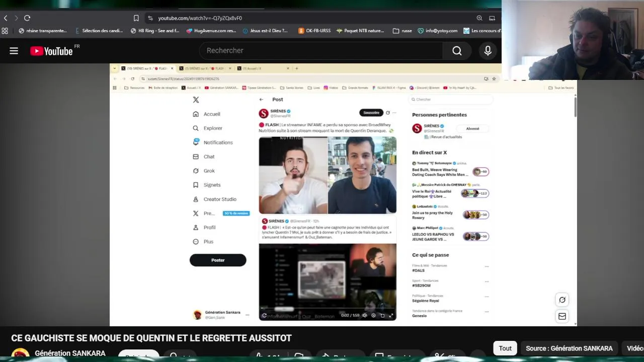Open the browser zoom magnifier icon
Viewport: 644px width, 362px height.
point(479,18)
